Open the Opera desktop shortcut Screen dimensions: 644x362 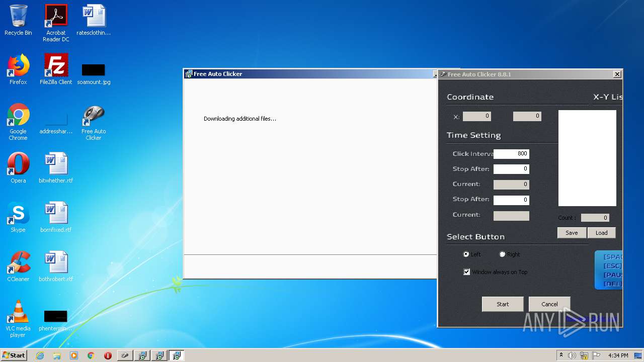click(18, 168)
